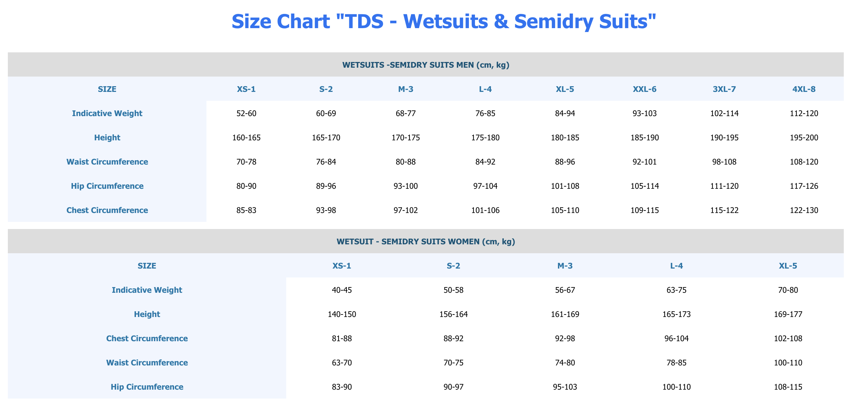Click the women's M-3 hip cell 95-103
The image size is (868, 416).
(x=565, y=387)
